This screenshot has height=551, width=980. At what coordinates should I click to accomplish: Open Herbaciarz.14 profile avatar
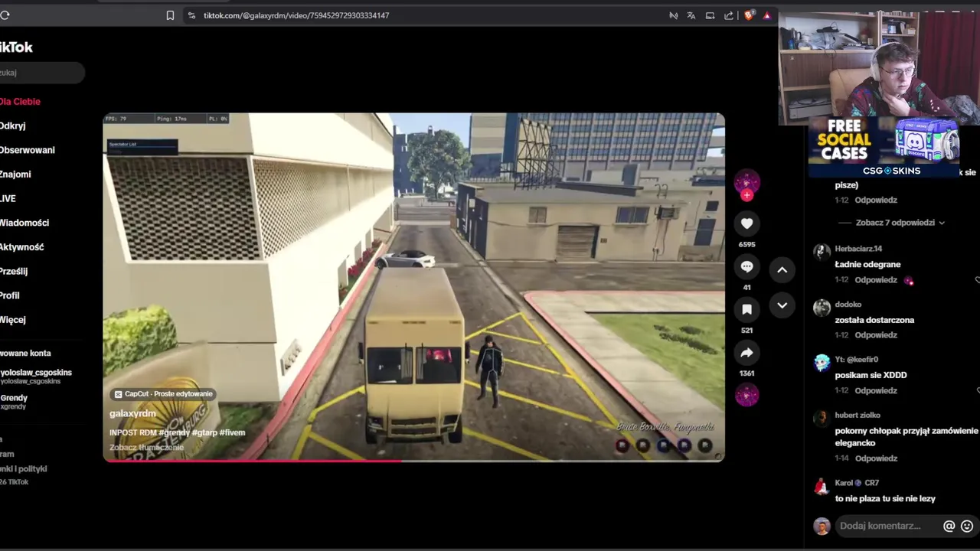(822, 252)
